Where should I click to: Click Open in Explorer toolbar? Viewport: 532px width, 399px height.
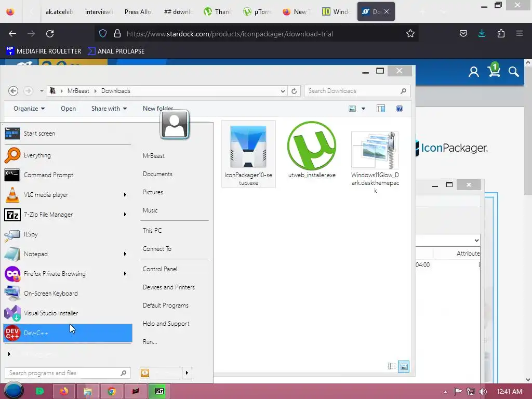pyautogui.click(x=68, y=109)
